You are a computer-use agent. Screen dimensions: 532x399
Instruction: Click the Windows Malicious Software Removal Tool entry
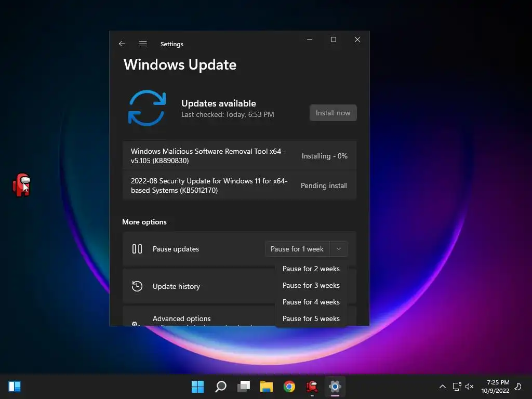240,156
